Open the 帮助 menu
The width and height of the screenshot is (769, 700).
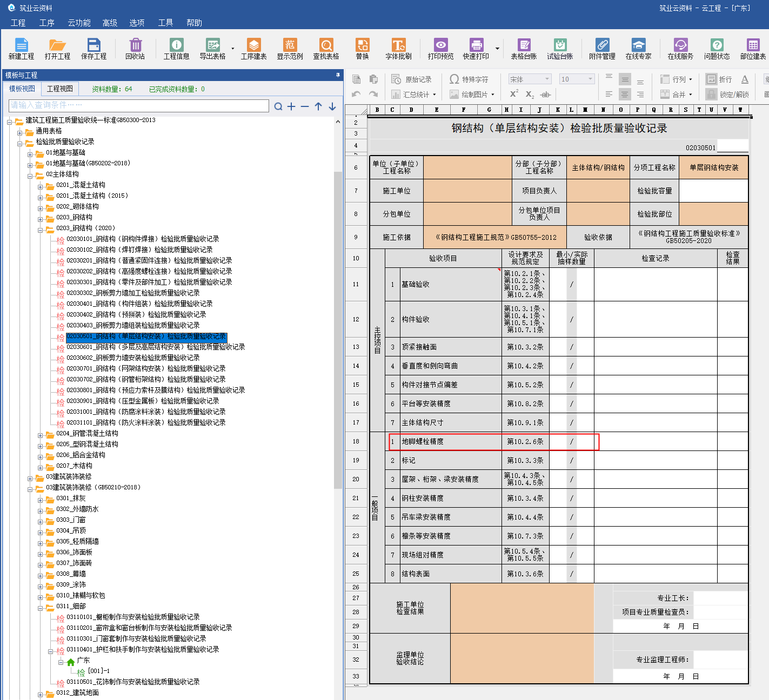coord(194,23)
